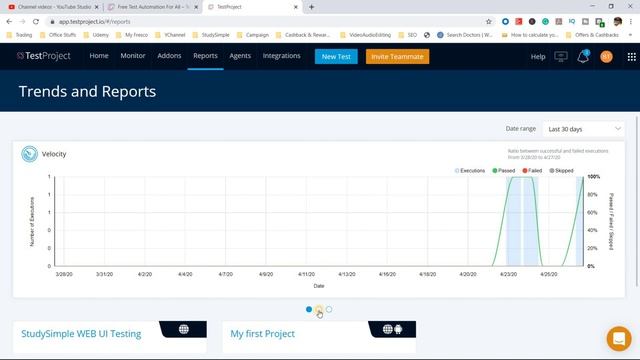
Task: Open the Offers & Cashbacks bookmark folder
Action: 592,35
